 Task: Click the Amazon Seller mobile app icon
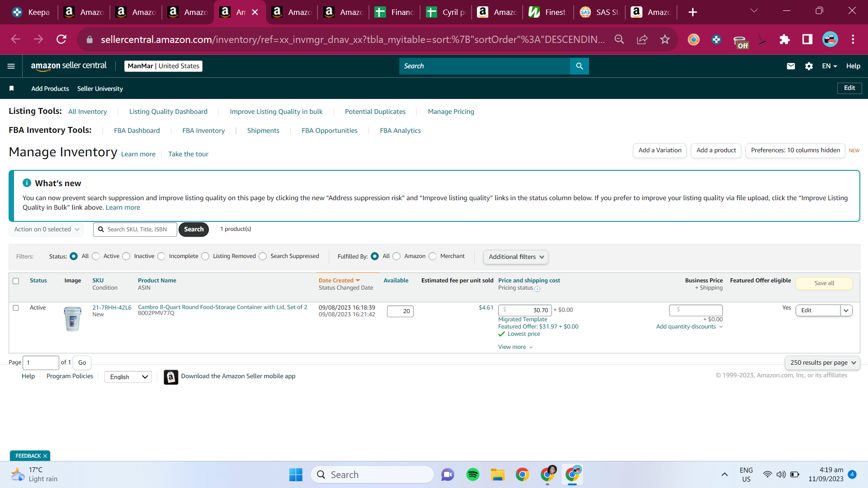(171, 377)
